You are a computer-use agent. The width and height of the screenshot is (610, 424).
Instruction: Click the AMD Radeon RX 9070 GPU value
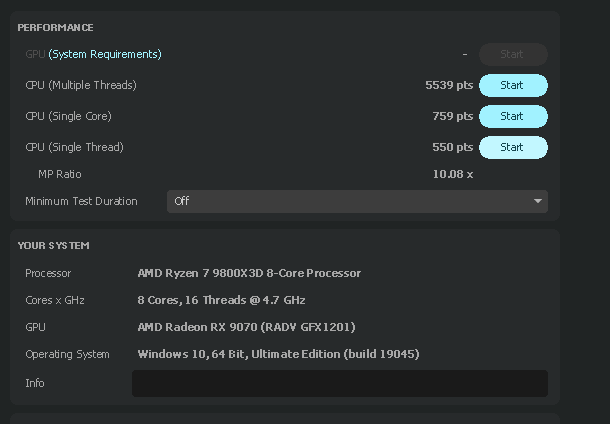[246, 327]
